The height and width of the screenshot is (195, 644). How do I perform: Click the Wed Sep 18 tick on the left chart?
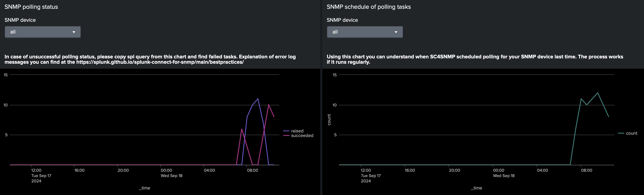pyautogui.click(x=172, y=176)
